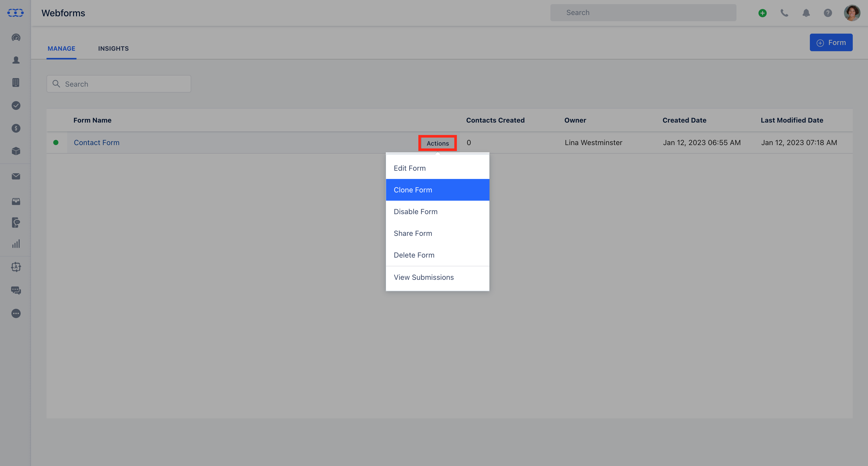Open the Reports bar chart icon in sidebar
The image size is (868, 466).
coord(16,244)
